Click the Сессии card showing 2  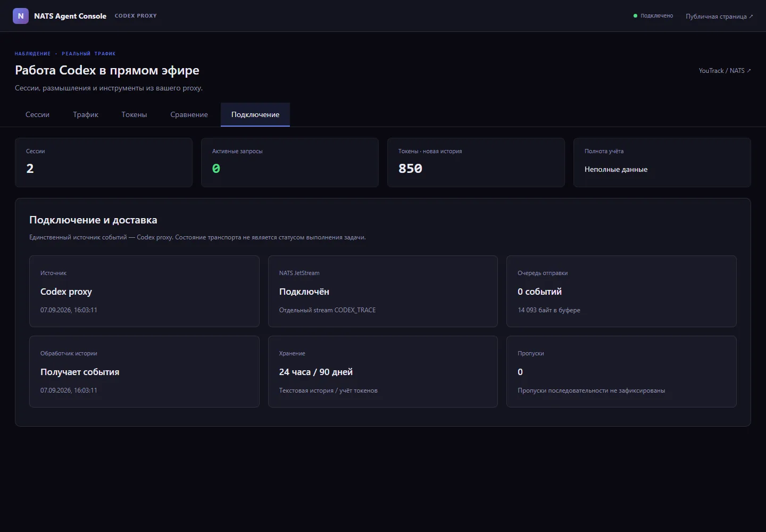104,162
